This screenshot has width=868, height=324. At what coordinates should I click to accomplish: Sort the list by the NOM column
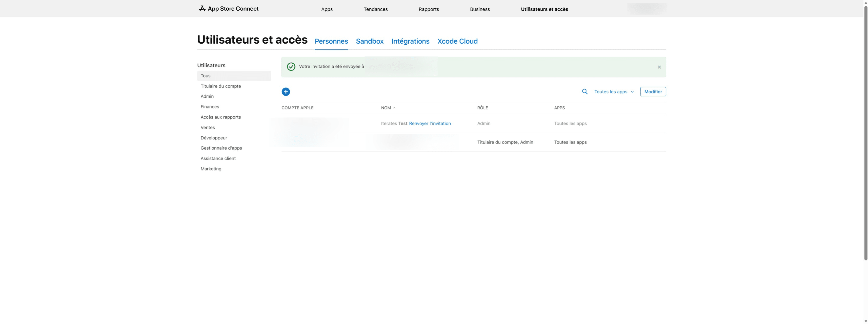click(x=388, y=108)
